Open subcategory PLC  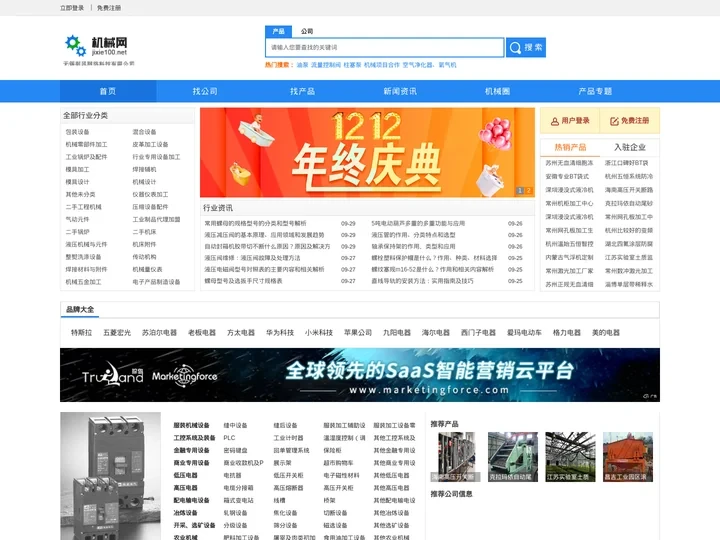229,438
